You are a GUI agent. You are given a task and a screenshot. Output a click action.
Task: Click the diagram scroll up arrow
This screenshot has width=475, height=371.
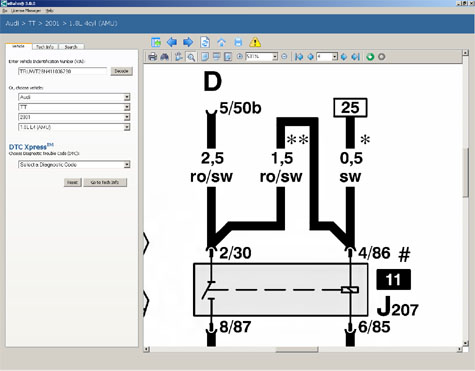[466, 53]
